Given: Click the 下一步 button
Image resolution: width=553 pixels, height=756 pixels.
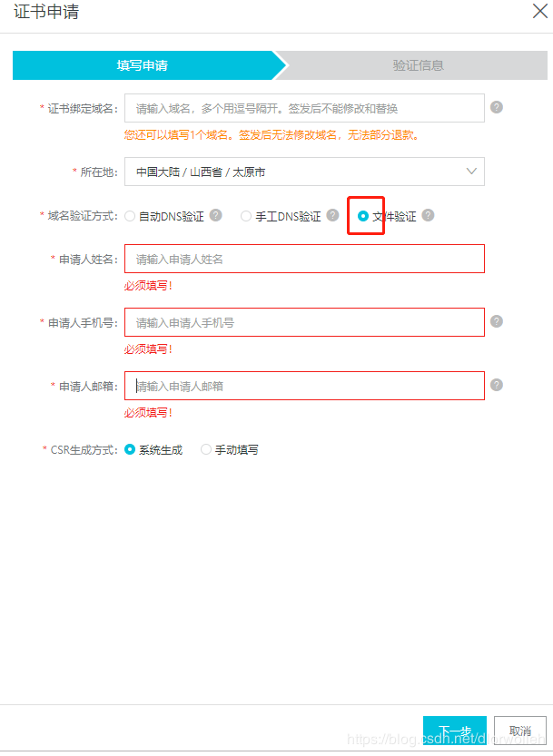Looking at the screenshot, I should tap(454, 731).
